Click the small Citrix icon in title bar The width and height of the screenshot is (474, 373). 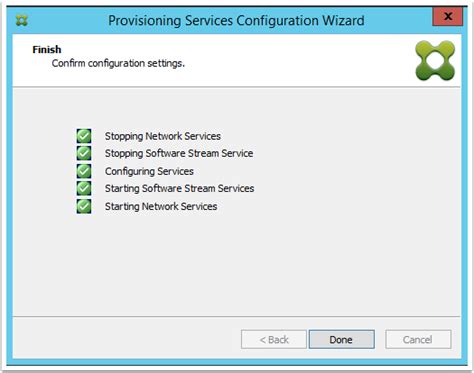click(22, 21)
